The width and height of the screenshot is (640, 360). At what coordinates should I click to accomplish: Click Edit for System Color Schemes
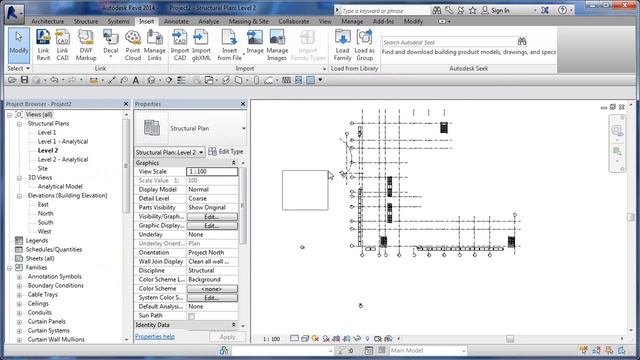(212, 298)
